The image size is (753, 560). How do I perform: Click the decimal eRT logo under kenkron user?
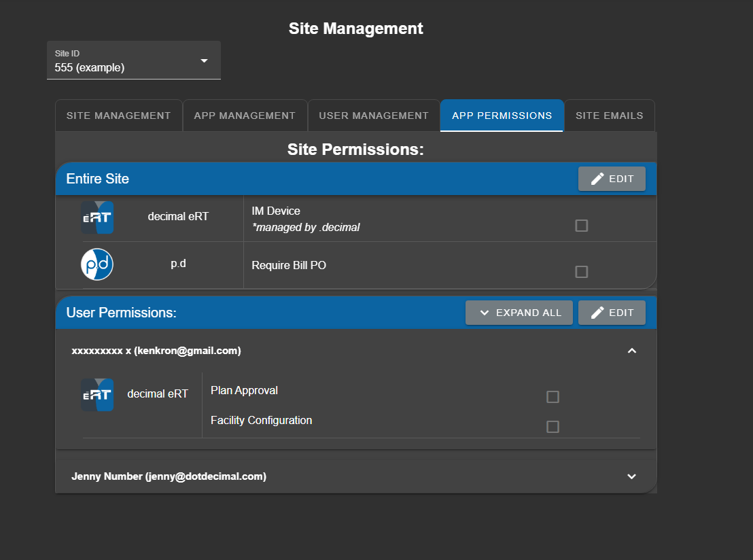97,395
